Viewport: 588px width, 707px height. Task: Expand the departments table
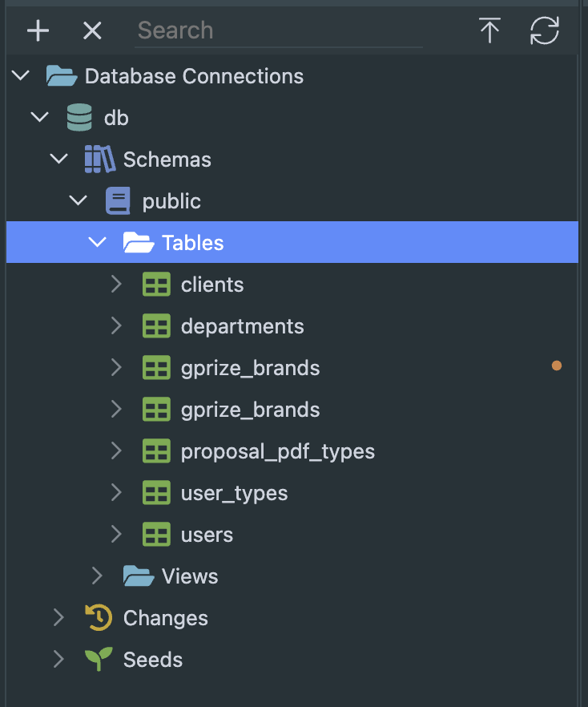(x=116, y=325)
